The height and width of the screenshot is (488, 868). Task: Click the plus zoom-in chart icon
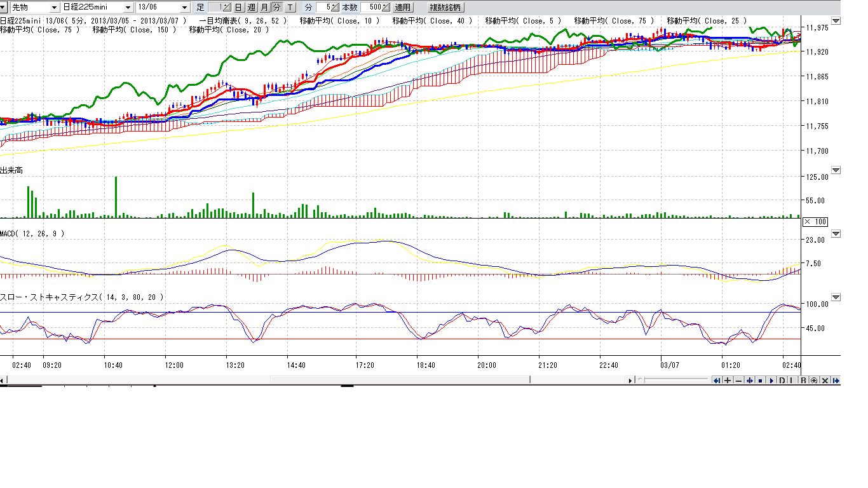(x=728, y=381)
